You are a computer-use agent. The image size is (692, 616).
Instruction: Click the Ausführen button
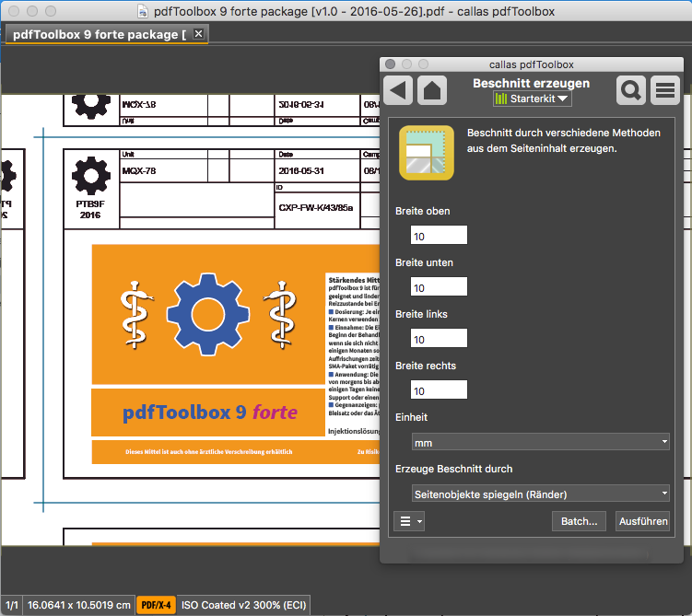pyautogui.click(x=643, y=521)
